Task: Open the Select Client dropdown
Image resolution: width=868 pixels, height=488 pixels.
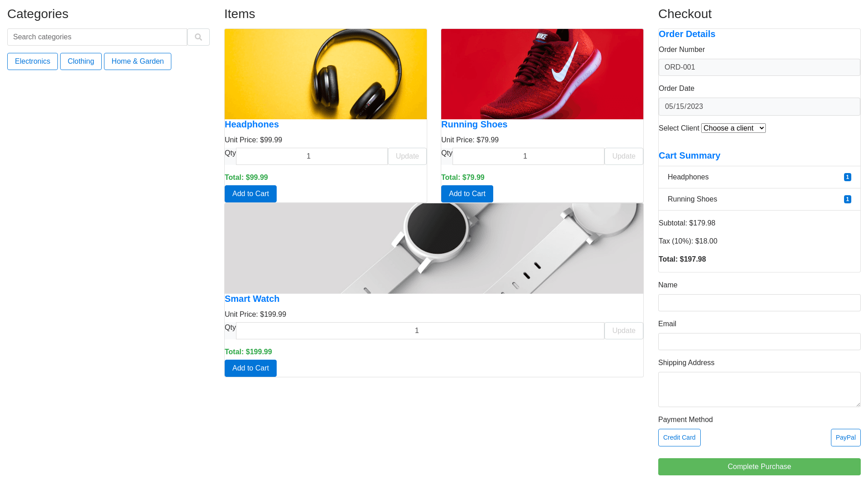Action: pyautogui.click(x=733, y=128)
